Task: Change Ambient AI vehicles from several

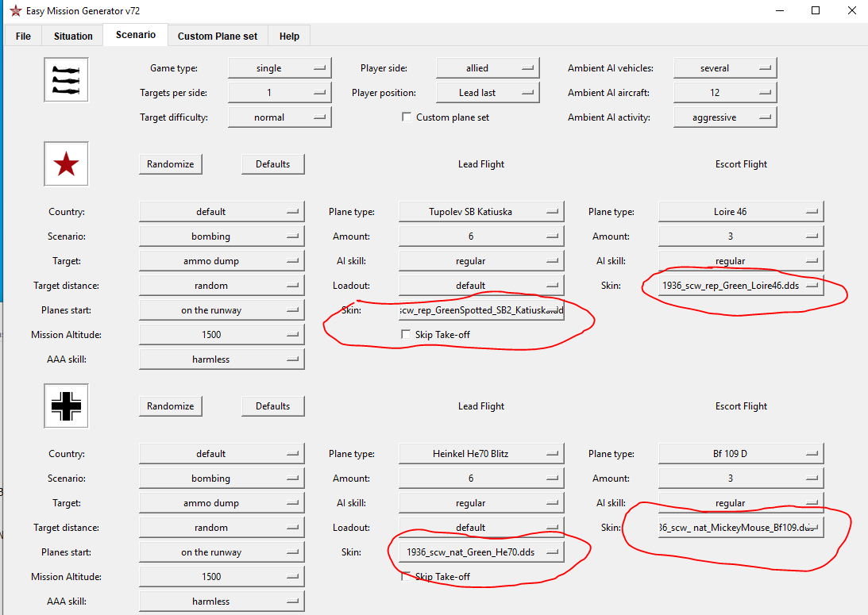Action: point(725,68)
